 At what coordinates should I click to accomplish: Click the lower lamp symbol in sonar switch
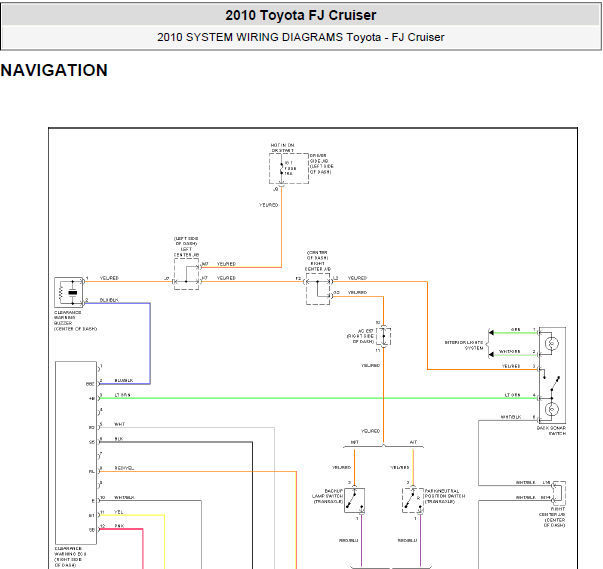(x=552, y=409)
